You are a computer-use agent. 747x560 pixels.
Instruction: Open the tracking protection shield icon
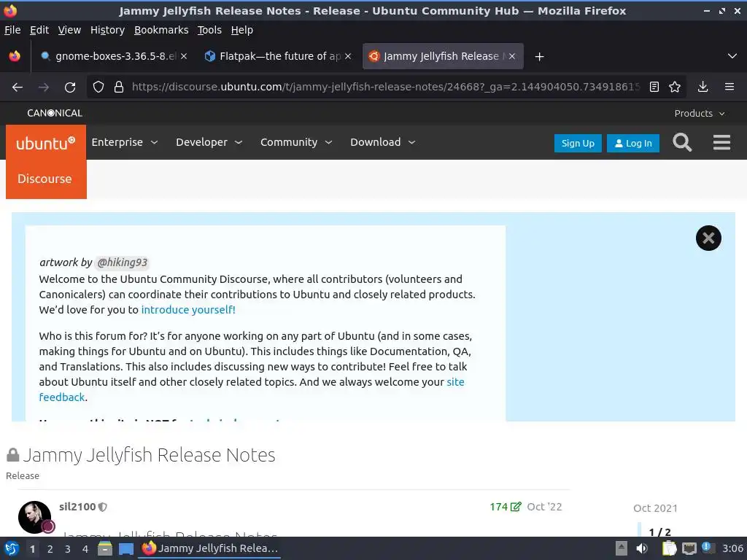[98, 87]
